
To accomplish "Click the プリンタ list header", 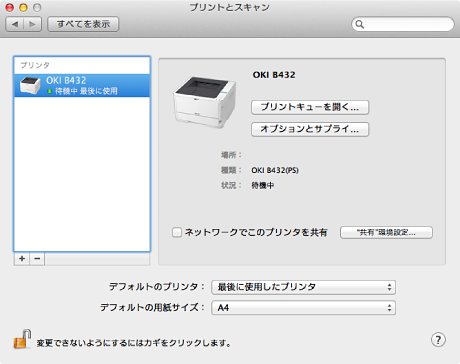I will (35, 65).
